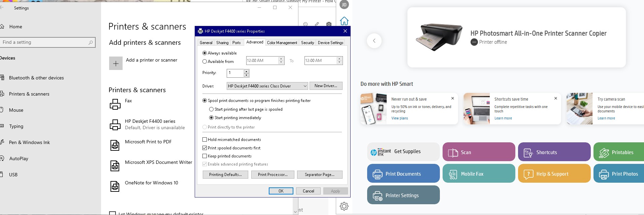Click the New Driver... button
Screen dimensions: 644x215
(326, 86)
